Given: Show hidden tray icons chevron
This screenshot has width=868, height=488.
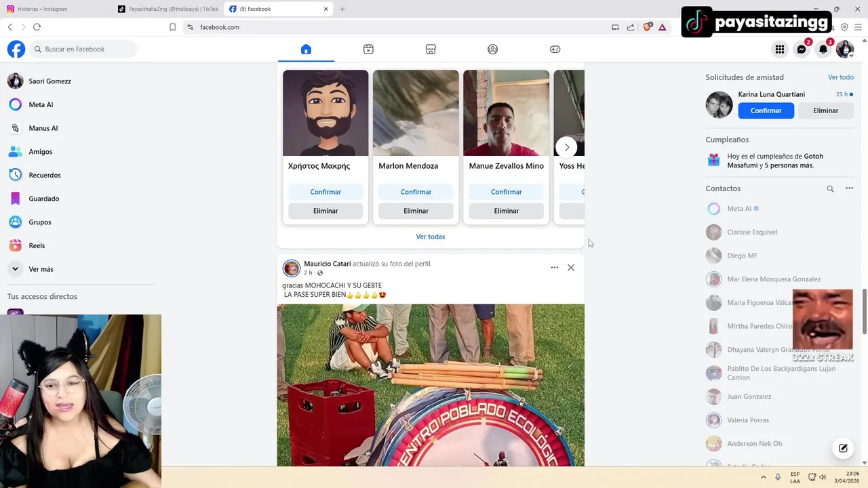Looking at the screenshot, I should [x=764, y=477].
